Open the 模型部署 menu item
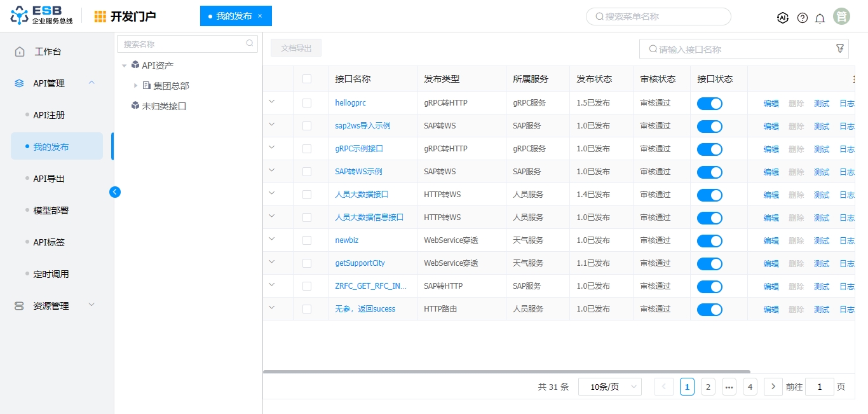Screen dimensions: 868x414 click(x=51, y=210)
